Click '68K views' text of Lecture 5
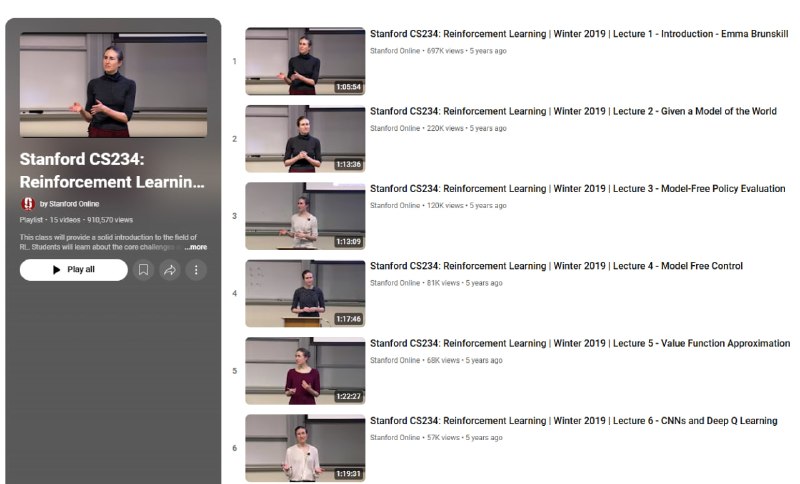Viewport: 800px width, 484px height. tap(443, 361)
